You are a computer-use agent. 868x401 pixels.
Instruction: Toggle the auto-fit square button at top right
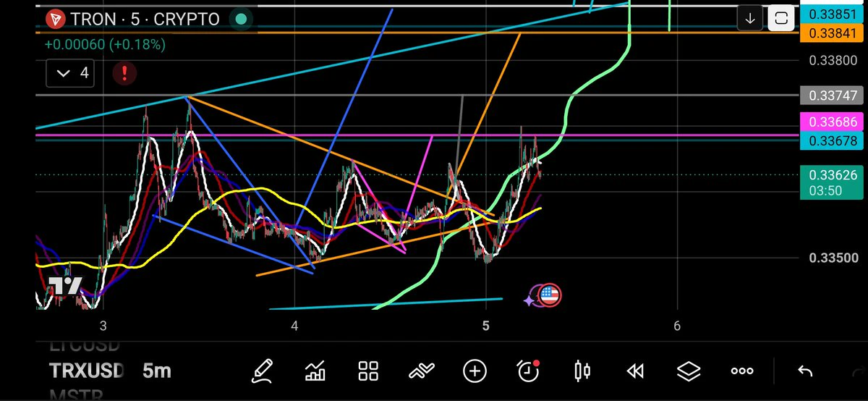point(780,19)
